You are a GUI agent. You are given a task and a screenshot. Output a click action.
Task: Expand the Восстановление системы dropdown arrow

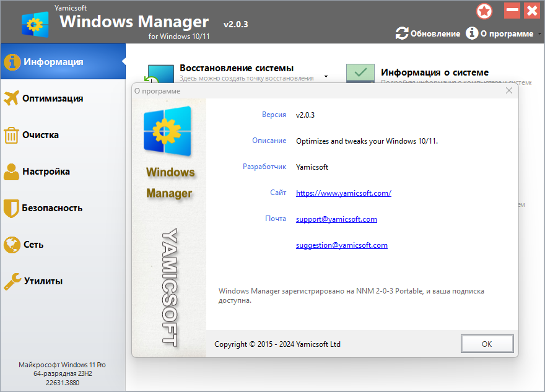coord(326,76)
